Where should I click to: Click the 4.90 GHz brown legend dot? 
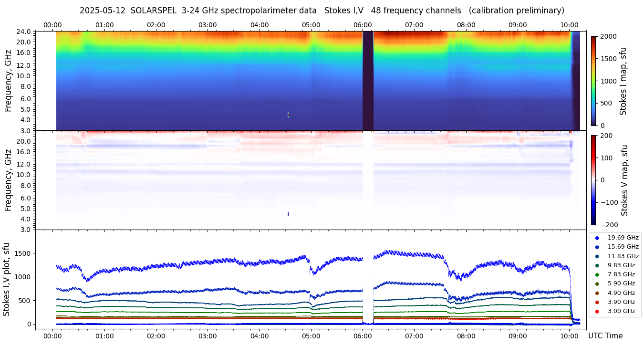(597, 293)
